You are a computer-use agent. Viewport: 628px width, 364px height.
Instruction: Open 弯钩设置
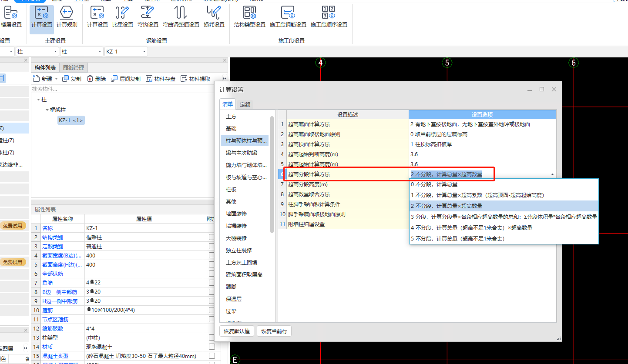[x=148, y=17]
